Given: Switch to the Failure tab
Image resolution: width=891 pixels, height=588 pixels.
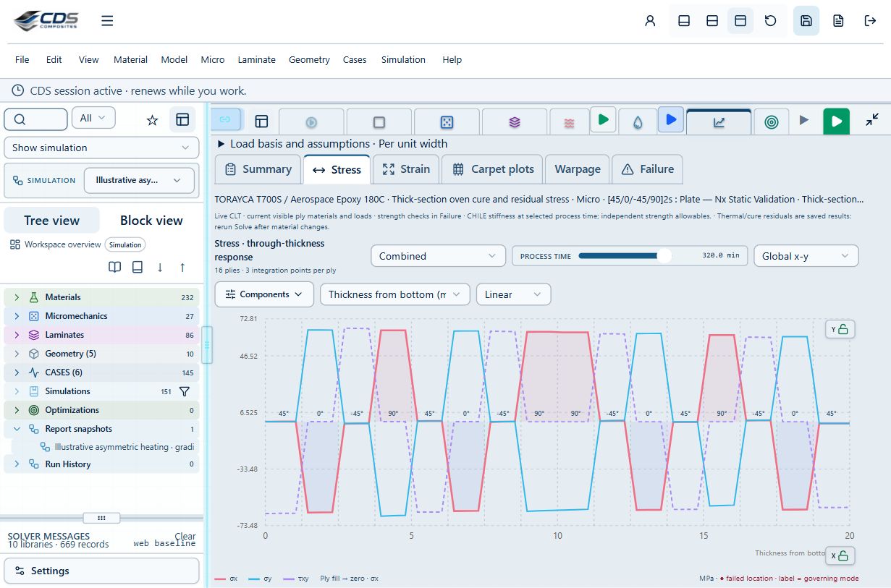Looking at the screenshot, I should coord(647,169).
